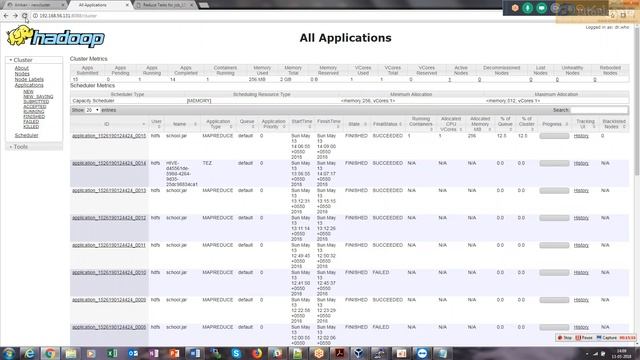This screenshot has height=360, width=640.
Task: Open History link for application _0012
Action: [x=581, y=218]
